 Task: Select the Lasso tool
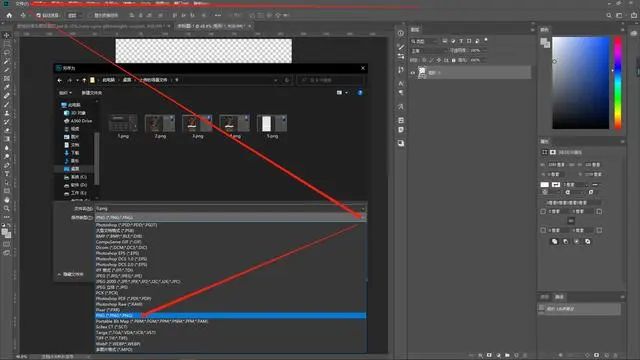click(7, 53)
